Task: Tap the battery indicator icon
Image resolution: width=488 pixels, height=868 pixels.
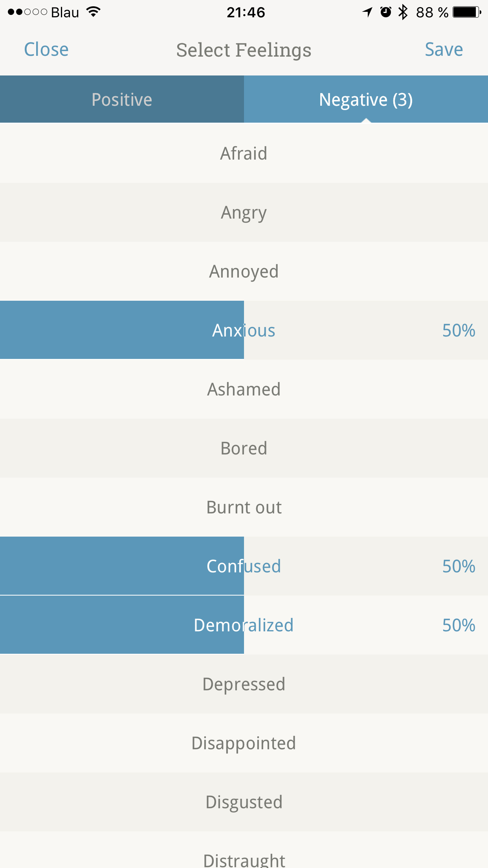Action: (466, 12)
